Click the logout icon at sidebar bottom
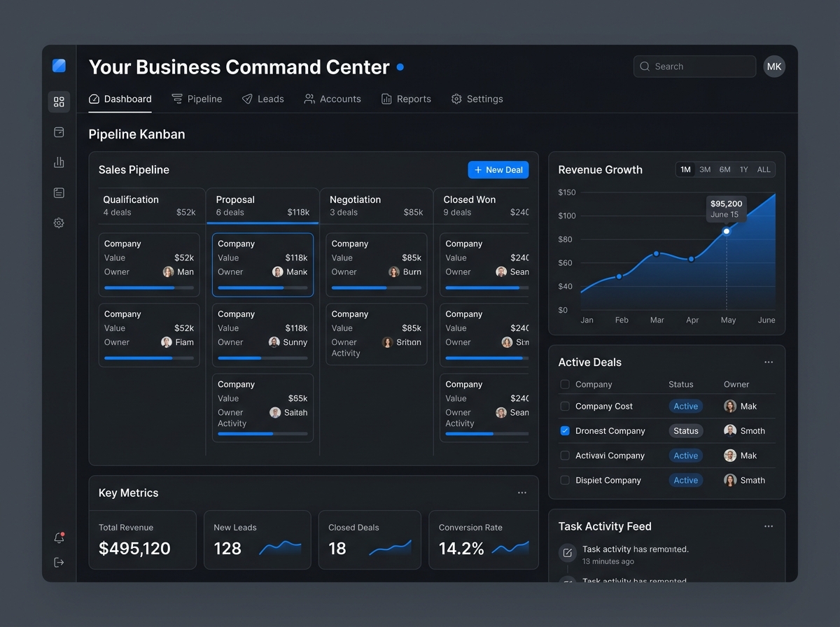Image resolution: width=840 pixels, height=627 pixels. [59, 562]
